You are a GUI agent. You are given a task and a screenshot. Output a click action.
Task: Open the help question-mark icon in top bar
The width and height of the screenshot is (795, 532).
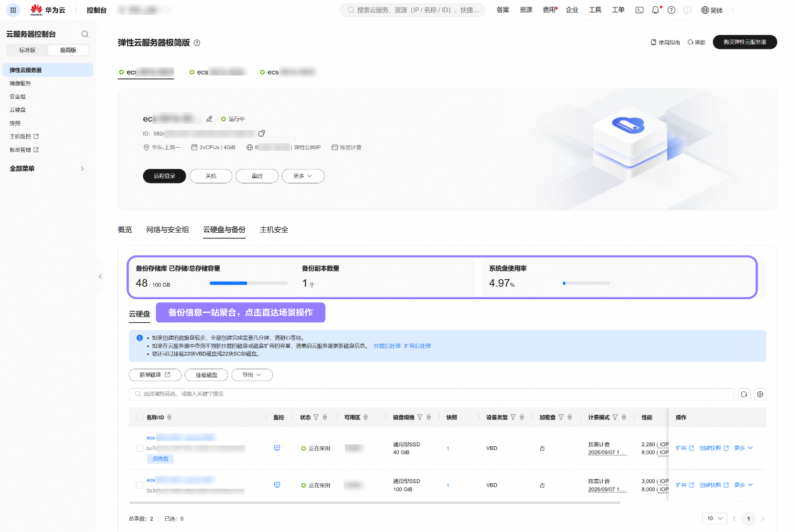672,10
